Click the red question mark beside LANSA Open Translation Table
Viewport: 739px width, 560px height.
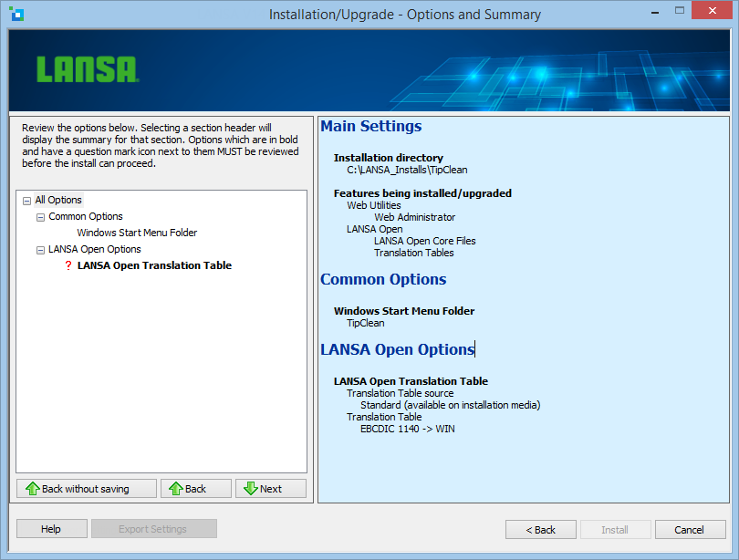click(68, 265)
